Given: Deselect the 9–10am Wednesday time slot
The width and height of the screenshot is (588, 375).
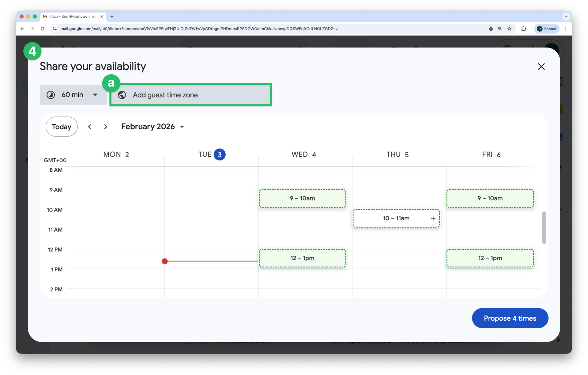Looking at the screenshot, I should point(302,198).
